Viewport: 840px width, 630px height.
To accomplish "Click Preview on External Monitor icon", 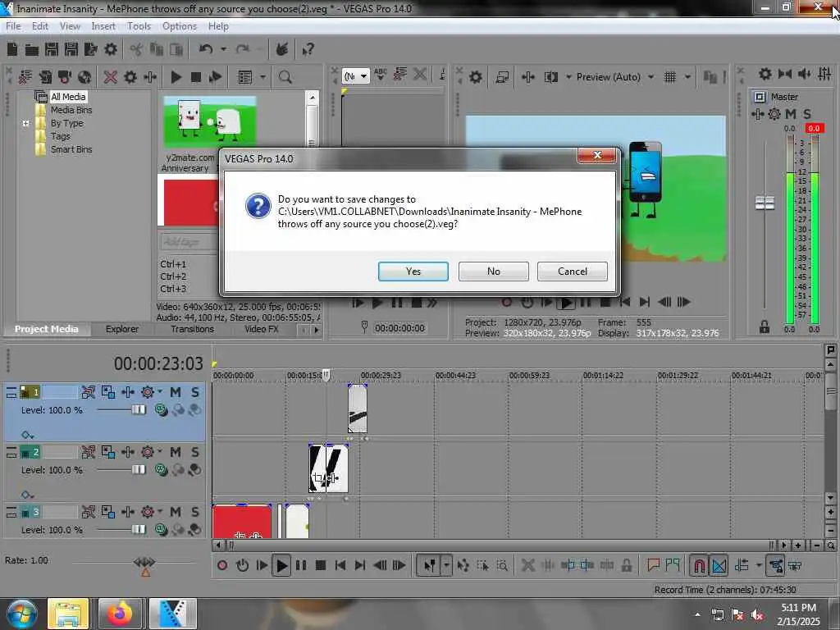I will click(502, 77).
